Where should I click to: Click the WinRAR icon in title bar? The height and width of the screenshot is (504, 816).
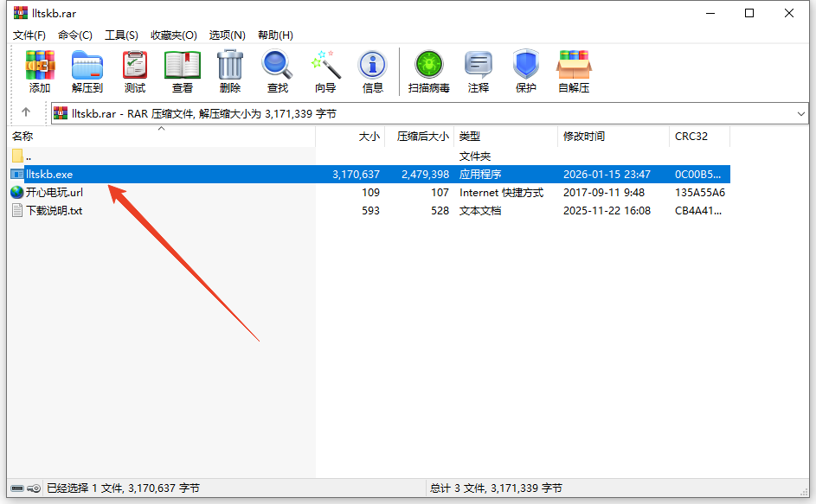coord(21,12)
